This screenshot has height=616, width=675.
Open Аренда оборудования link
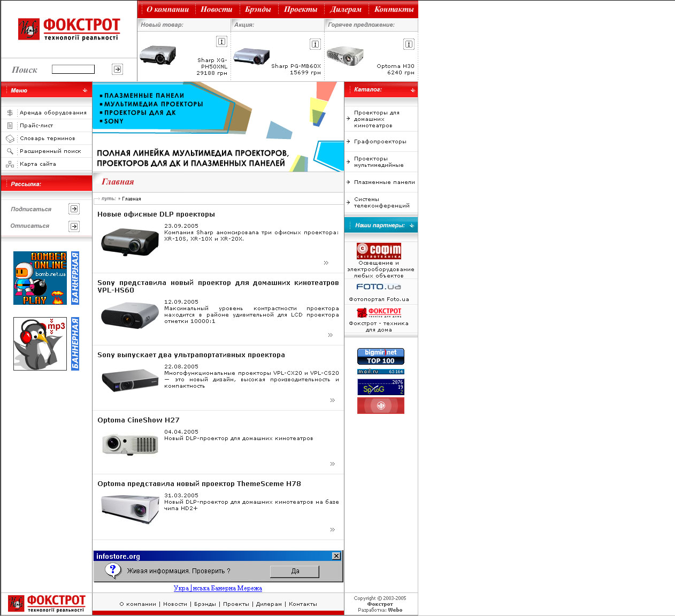point(53,113)
